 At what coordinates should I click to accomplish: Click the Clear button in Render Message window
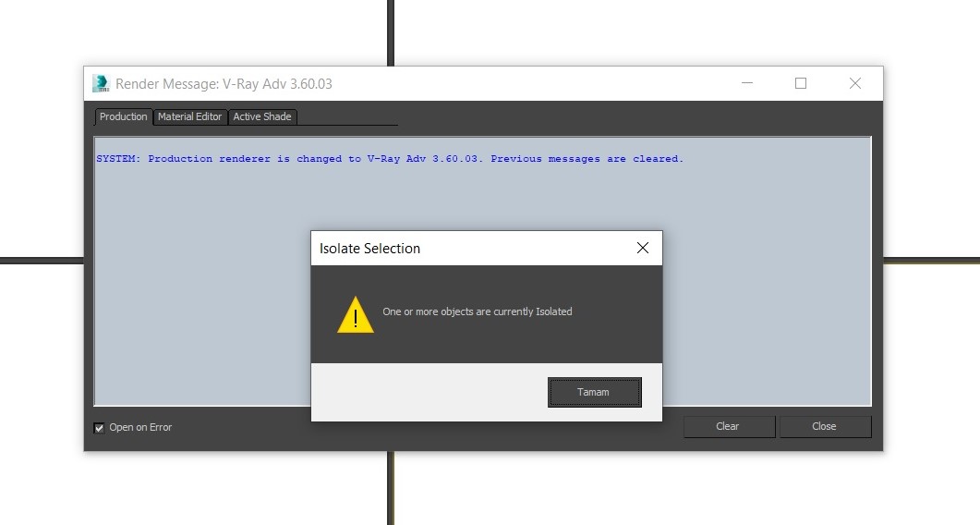pos(729,426)
